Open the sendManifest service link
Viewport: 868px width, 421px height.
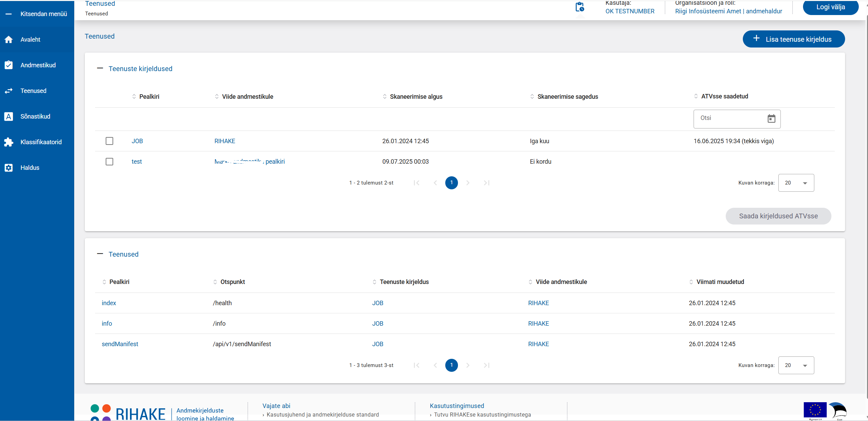click(120, 344)
